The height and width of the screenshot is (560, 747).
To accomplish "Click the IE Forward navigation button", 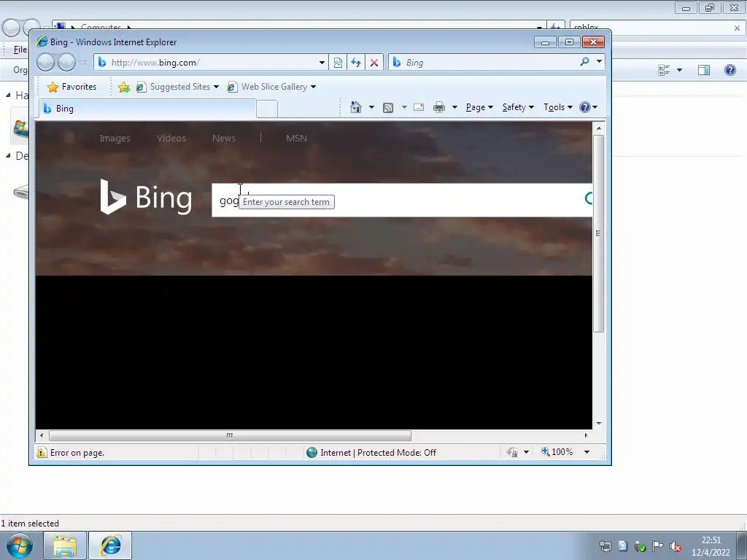I will click(66, 63).
